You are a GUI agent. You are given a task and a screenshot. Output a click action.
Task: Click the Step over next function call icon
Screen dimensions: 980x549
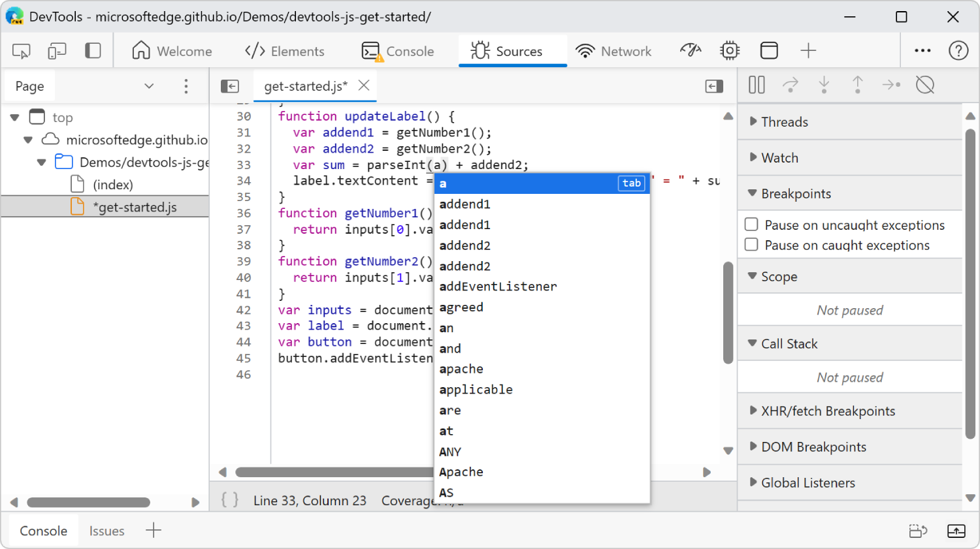point(791,85)
